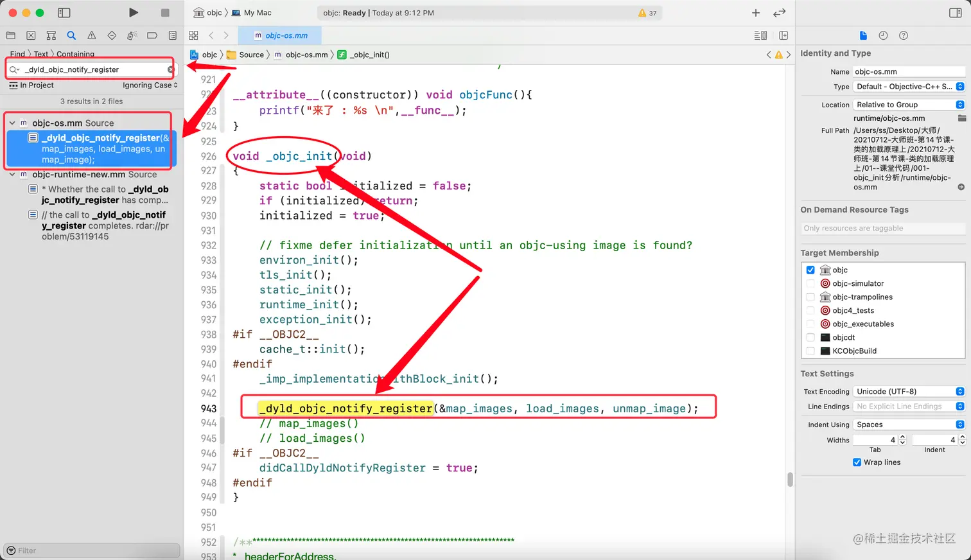Show the Debug navigator

(132, 36)
